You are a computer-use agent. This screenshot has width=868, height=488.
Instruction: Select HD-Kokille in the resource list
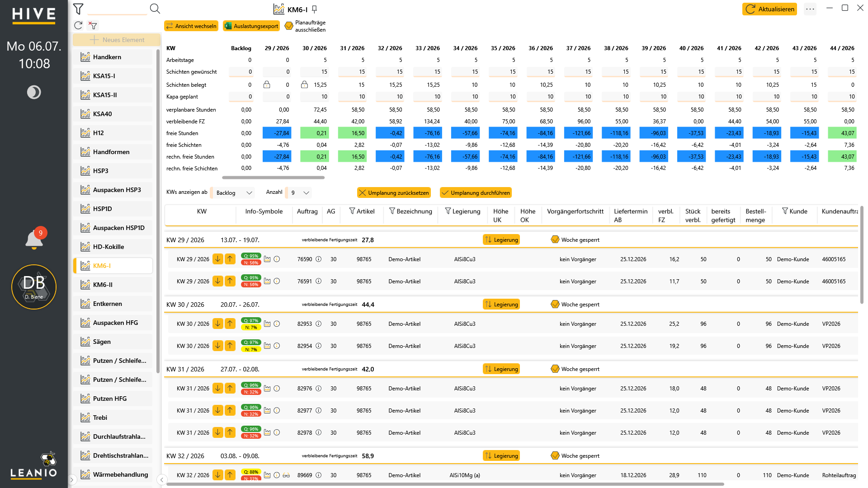click(113, 247)
